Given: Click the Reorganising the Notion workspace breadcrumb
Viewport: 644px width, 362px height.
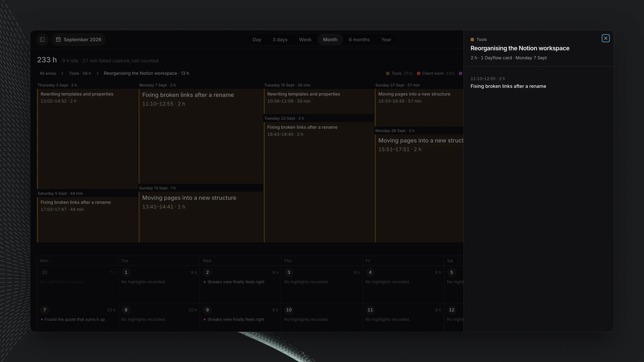Looking at the screenshot, I should [x=146, y=73].
